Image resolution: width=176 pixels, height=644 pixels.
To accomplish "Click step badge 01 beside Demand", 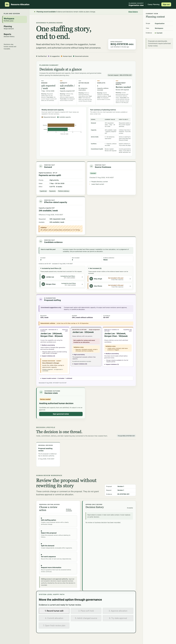I will click(x=41, y=166).
